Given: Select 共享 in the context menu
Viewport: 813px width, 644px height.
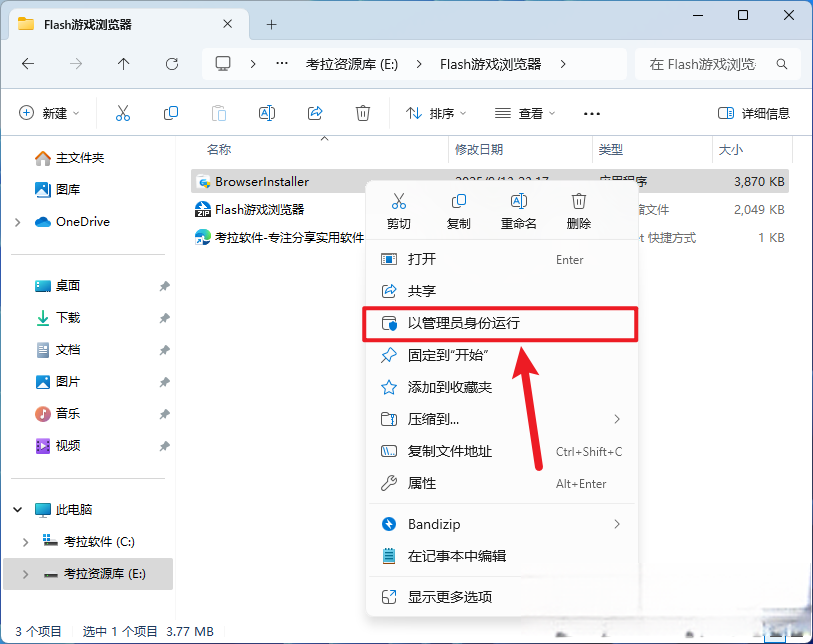Looking at the screenshot, I should click(x=501, y=291).
